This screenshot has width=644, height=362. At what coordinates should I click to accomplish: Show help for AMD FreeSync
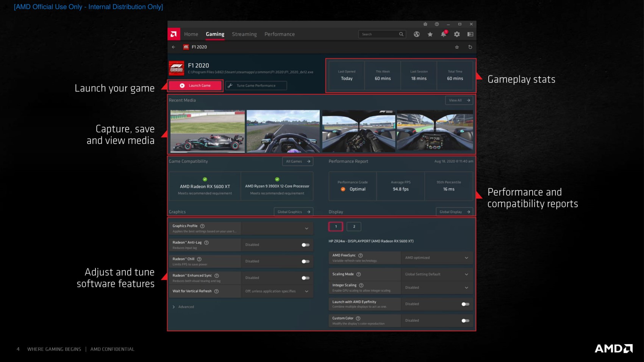361,255
